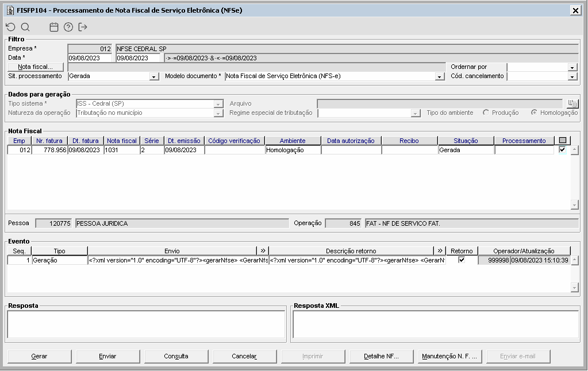
Task: Select the Produção environment radio button
Action: (486, 113)
